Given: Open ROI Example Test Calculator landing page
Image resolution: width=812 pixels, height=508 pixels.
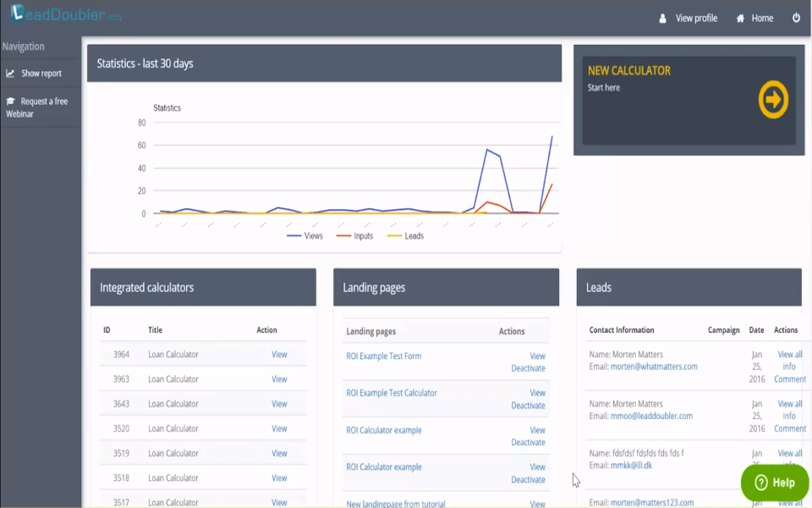Looking at the screenshot, I should pos(392,393).
